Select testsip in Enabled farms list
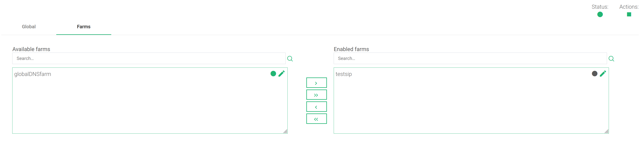This screenshot has width=644, height=144. 344,74
